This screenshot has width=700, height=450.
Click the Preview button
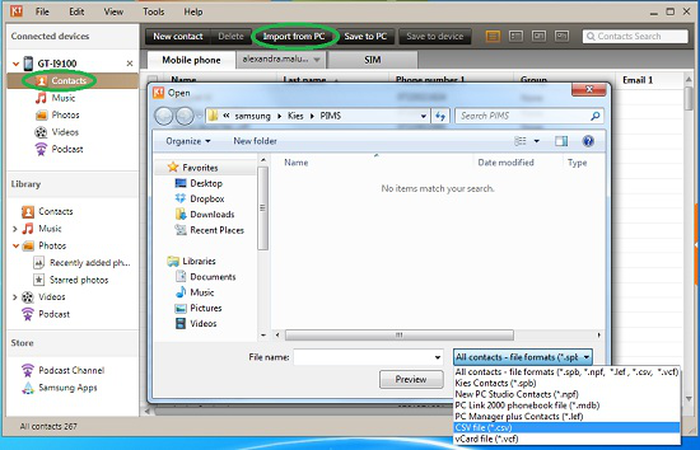[x=411, y=379]
